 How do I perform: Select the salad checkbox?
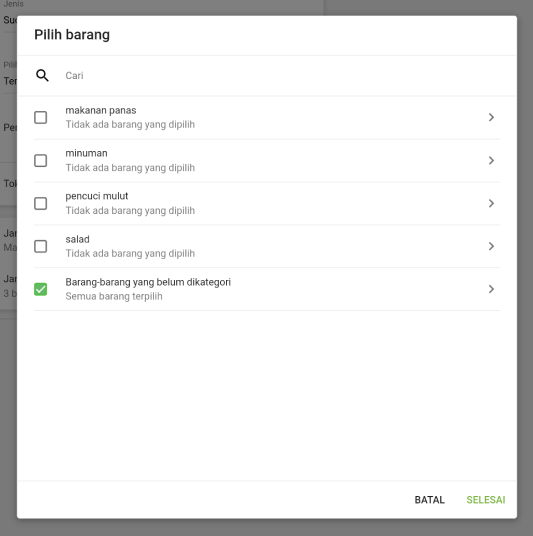41,246
